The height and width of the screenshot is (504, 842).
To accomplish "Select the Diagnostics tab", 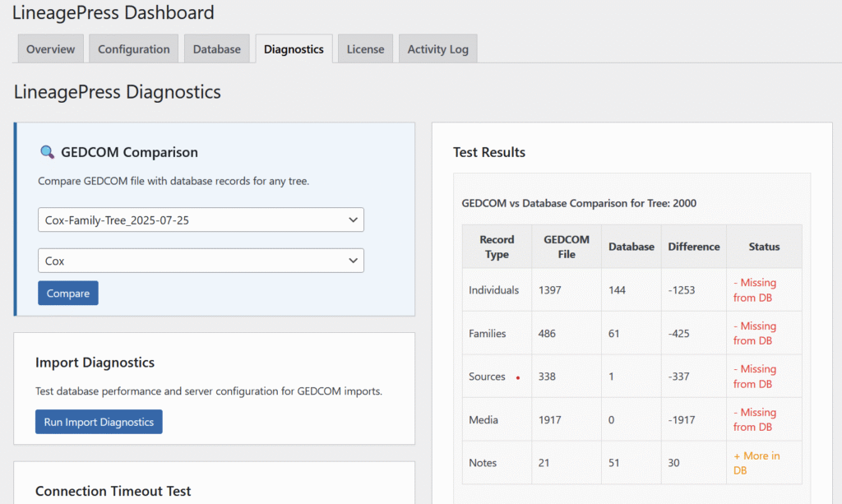I will point(294,49).
